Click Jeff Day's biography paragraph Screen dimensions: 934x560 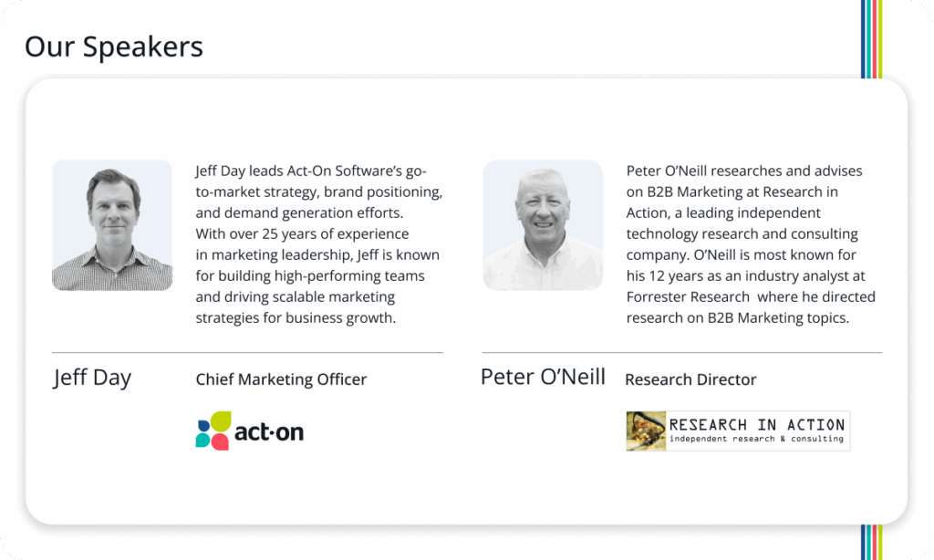[318, 244]
